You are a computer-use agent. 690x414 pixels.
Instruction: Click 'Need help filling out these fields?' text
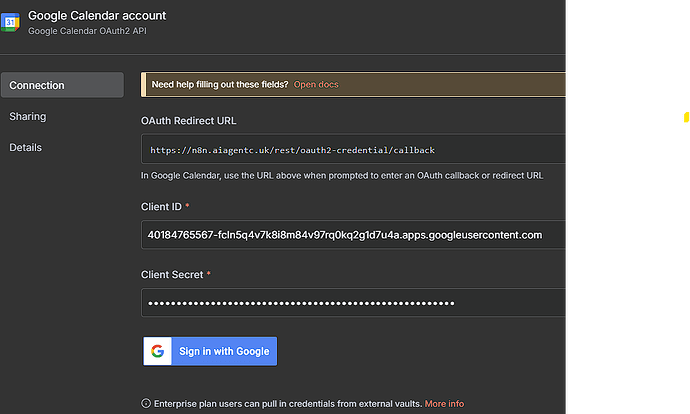pyautogui.click(x=220, y=84)
